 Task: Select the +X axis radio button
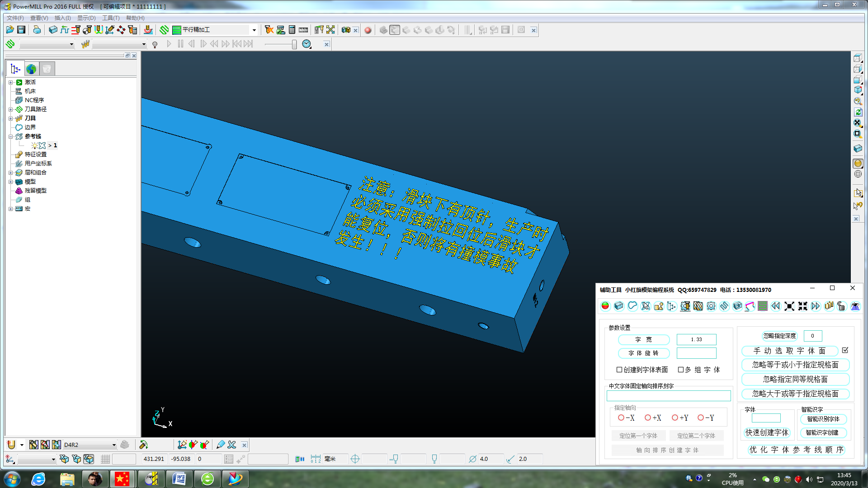648,418
